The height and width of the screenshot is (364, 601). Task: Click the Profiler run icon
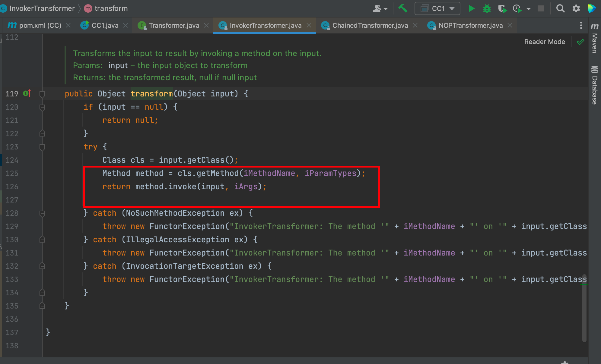(517, 8)
